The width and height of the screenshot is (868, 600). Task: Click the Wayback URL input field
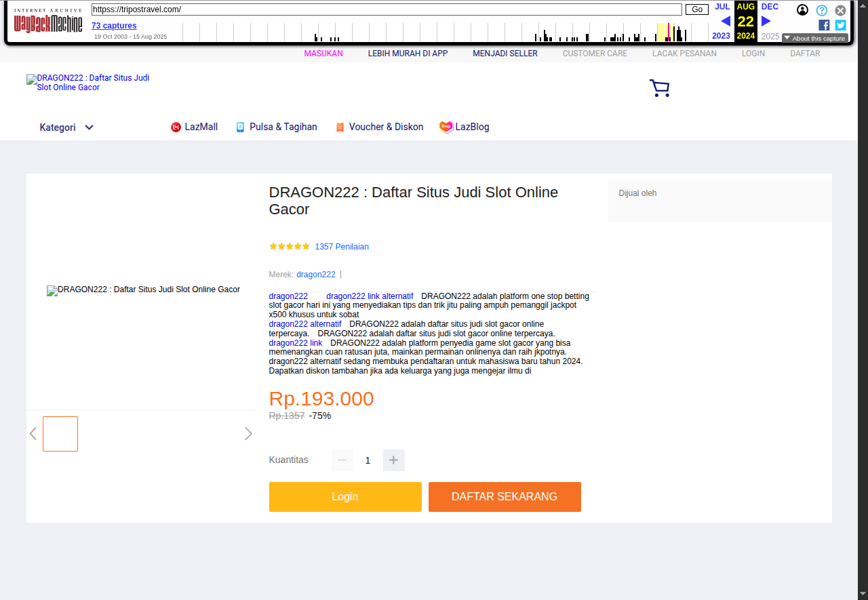point(387,9)
